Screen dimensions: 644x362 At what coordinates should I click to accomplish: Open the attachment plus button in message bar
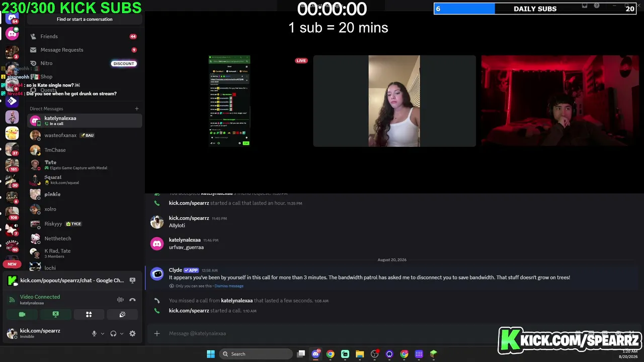(157, 333)
